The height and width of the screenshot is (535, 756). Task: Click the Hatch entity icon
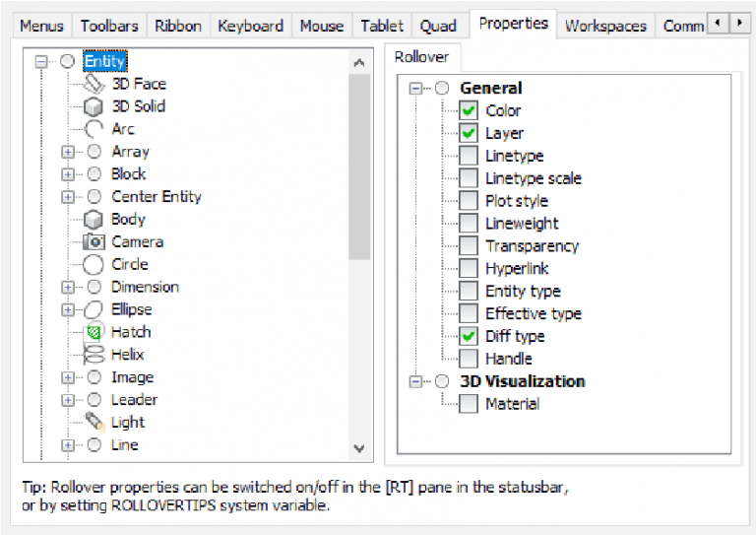pyautogui.click(x=94, y=332)
